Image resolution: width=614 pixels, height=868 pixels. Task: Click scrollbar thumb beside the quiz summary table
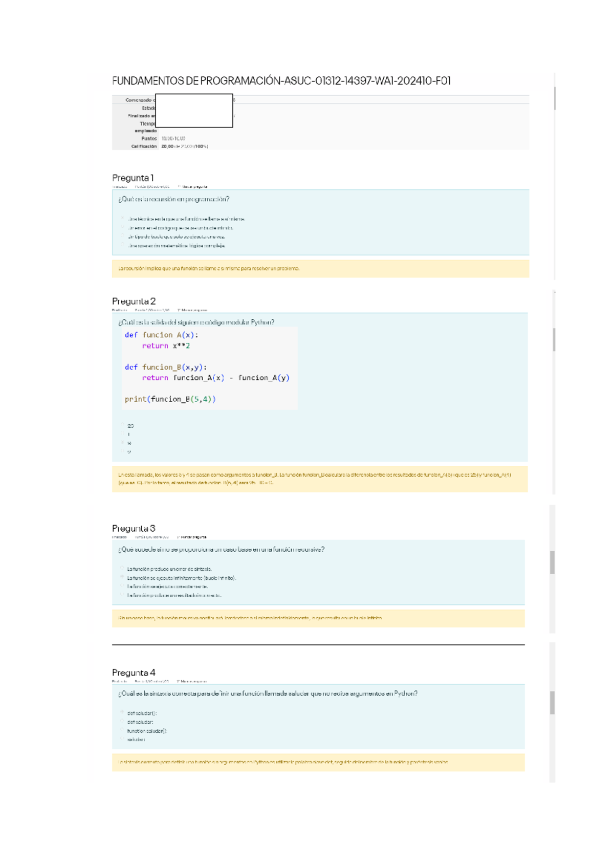pos(555,98)
